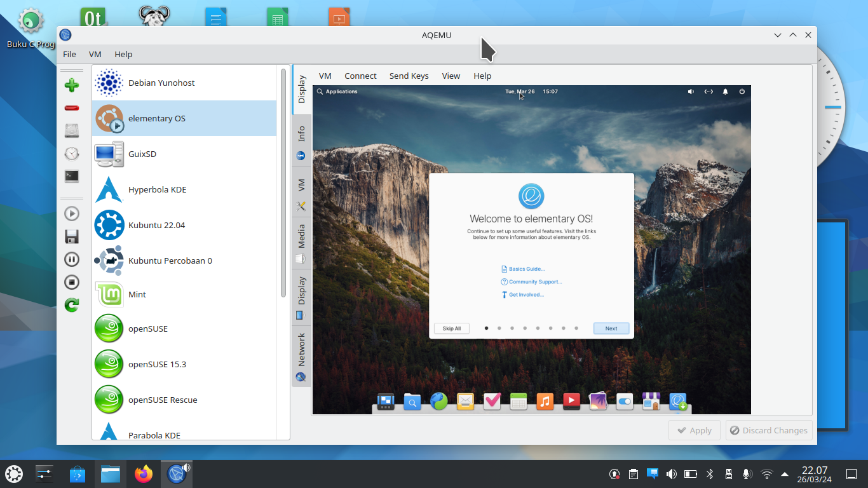Select the openSUSE entry without version
868x488 pixels.
(184, 329)
